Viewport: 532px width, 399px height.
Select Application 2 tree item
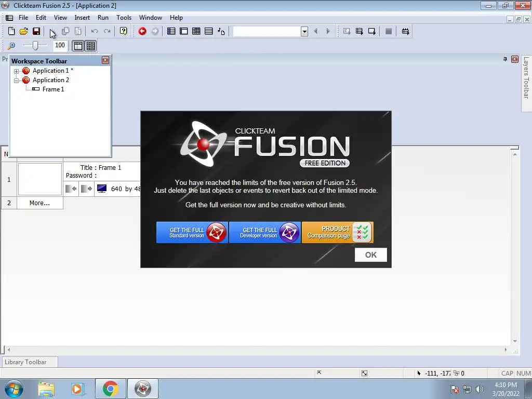[x=50, y=80]
